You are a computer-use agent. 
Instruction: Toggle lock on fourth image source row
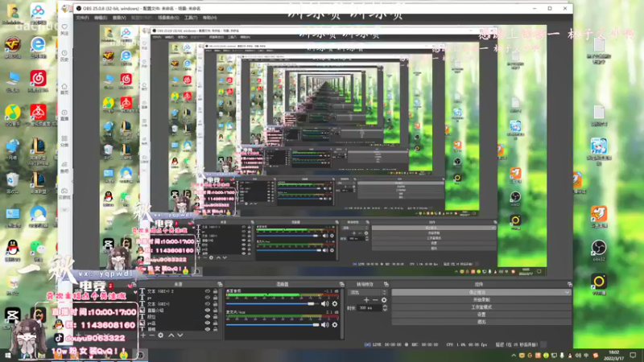tap(215, 311)
